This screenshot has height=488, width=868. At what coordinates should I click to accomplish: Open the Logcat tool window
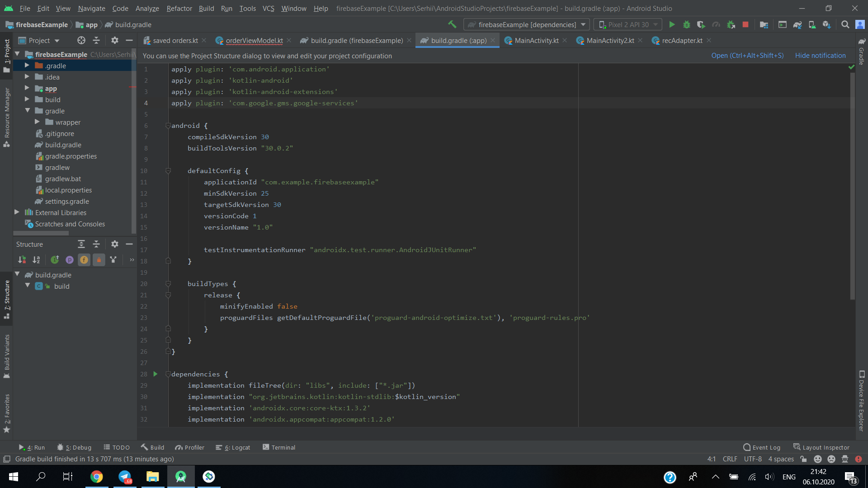(x=233, y=447)
